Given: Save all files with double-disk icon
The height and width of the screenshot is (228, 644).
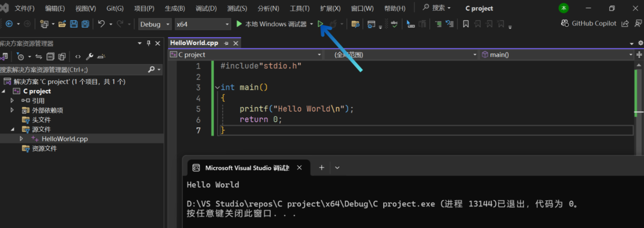Looking at the screenshot, I should (86, 24).
